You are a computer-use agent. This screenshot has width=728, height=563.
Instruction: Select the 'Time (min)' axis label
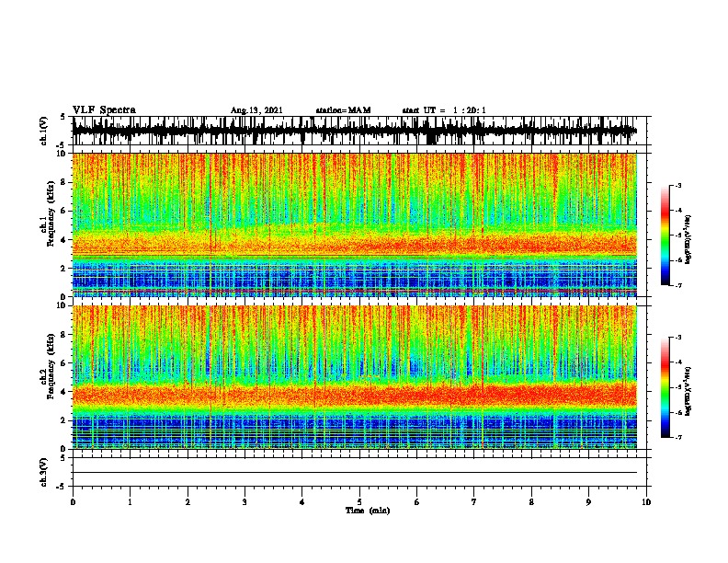(368, 511)
